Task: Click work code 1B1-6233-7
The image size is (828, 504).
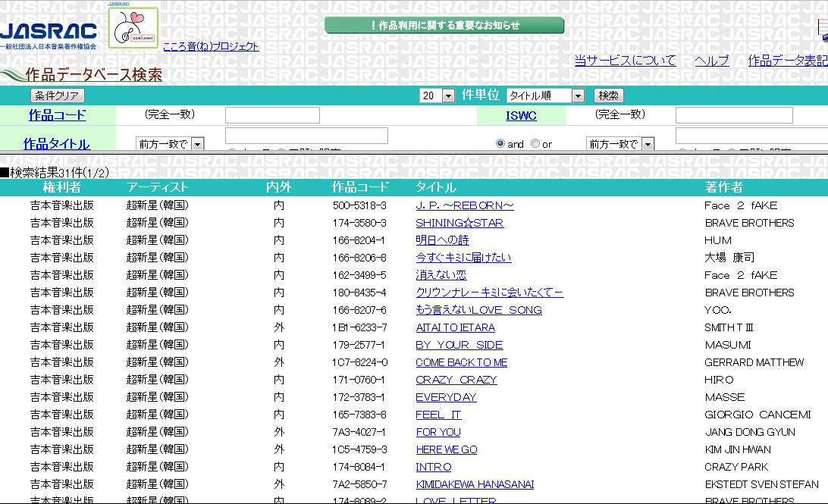Action: [359, 327]
